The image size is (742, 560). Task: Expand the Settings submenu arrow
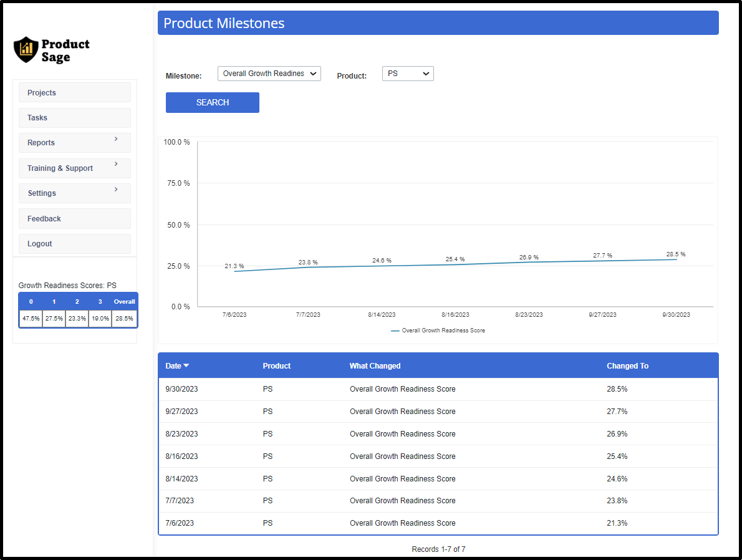pyautogui.click(x=116, y=190)
